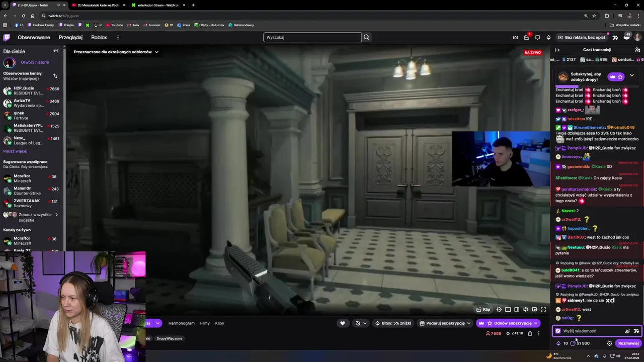
Task: Click the Klip clip button on player
Action: click(484, 309)
